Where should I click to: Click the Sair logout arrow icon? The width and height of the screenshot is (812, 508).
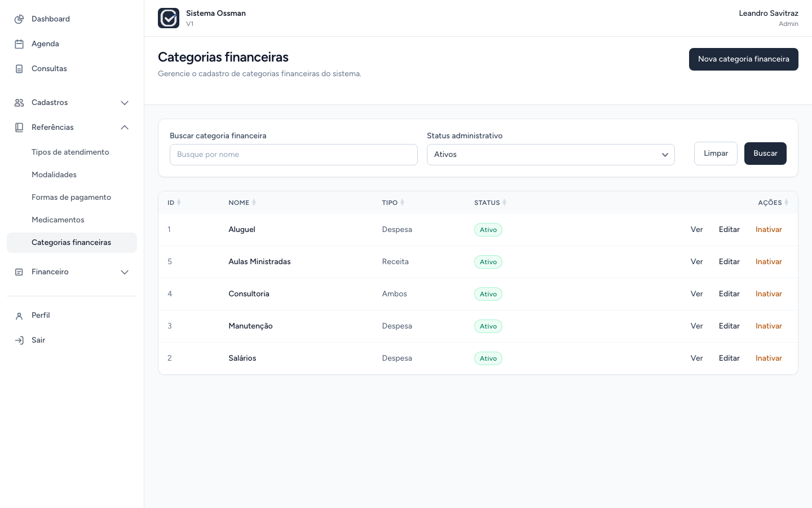[19, 340]
